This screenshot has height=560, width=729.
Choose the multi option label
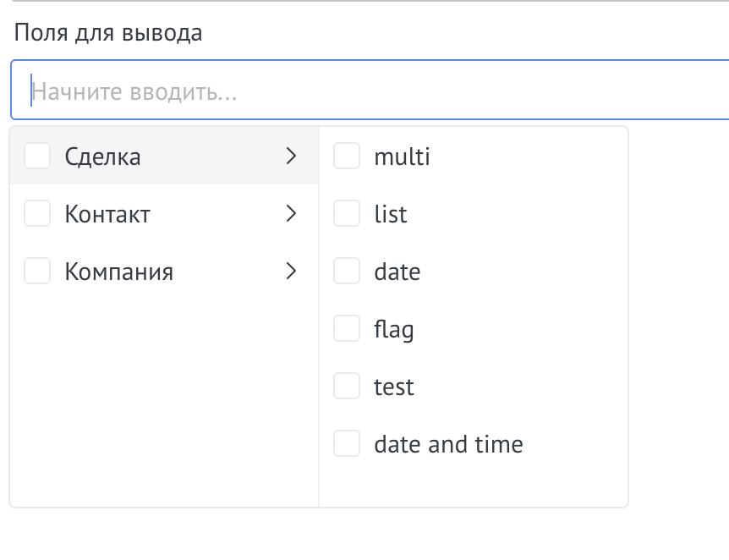[x=403, y=156]
